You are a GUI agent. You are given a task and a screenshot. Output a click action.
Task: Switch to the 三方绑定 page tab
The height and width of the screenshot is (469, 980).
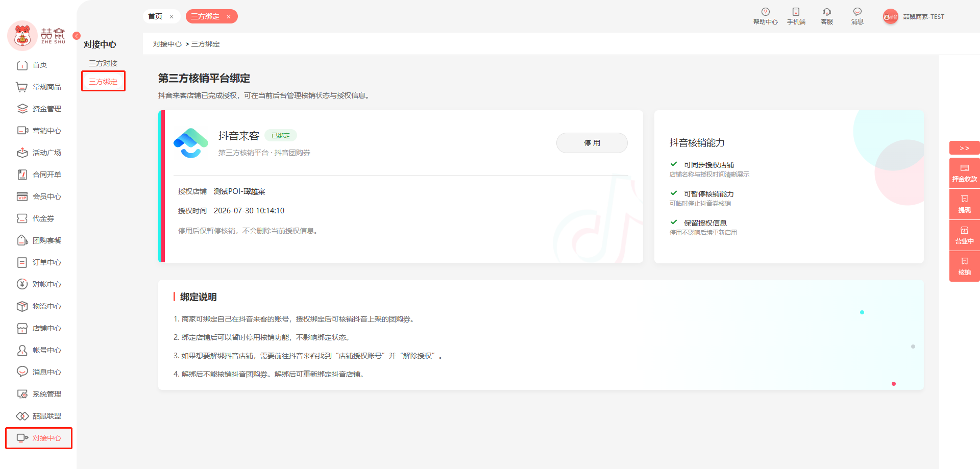tap(205, 16)
